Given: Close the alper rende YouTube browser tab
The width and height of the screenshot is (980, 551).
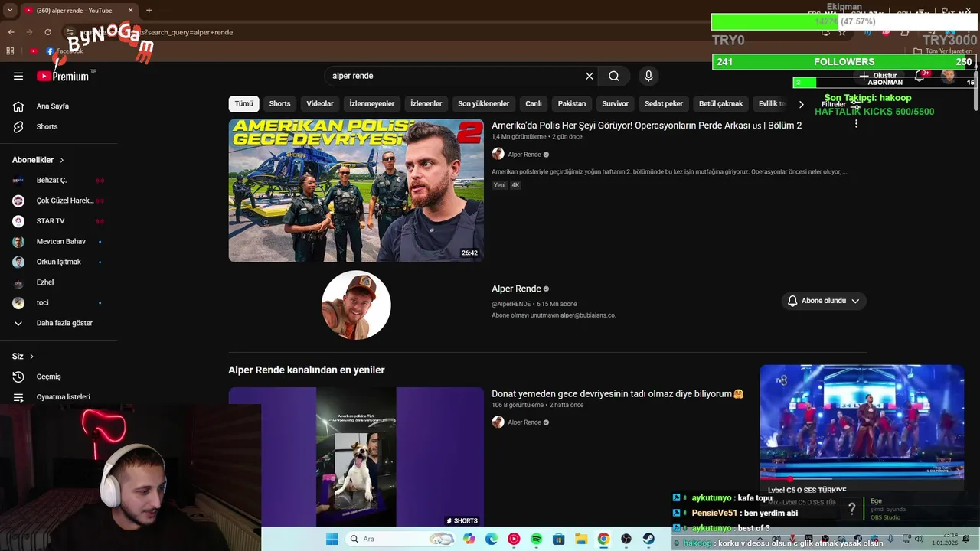Looking at the screenshot, I should click(131, 11).
